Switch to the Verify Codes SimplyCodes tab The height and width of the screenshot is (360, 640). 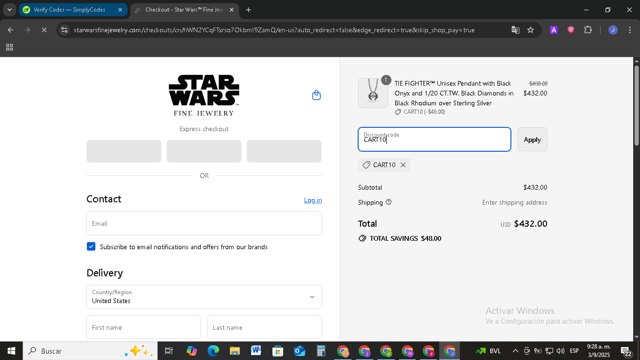coord(73,10)
